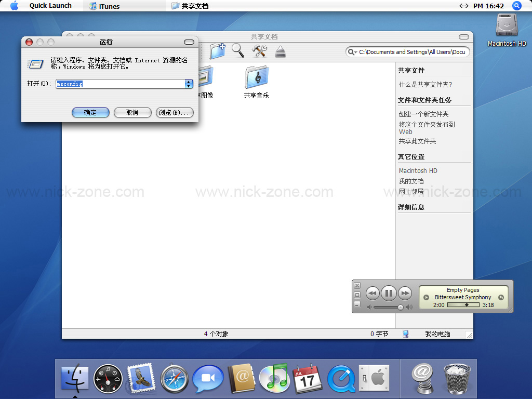Open the 什么是共享文件夹? link
The width and height of the screenshot is (532, 399).
point(425,85)
